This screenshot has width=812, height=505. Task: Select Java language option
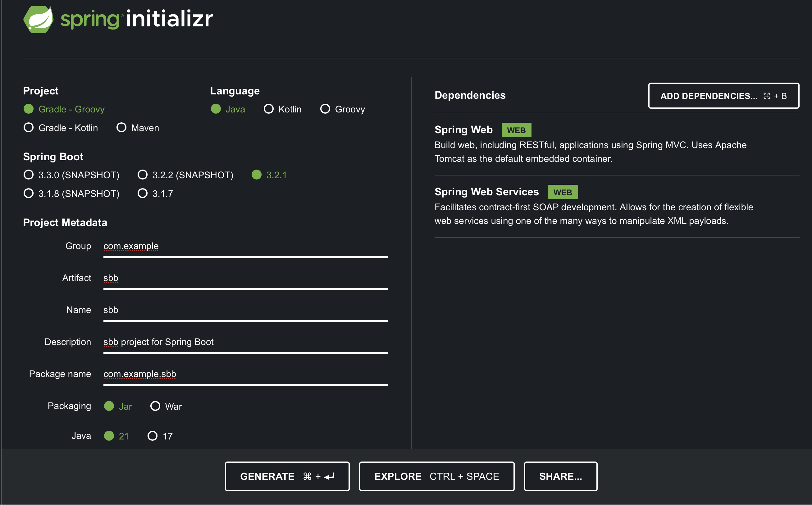228,109
